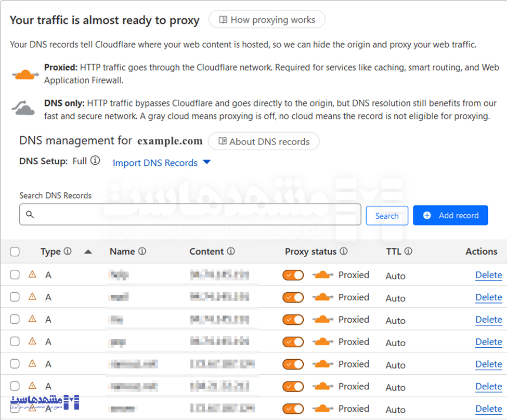The image size is (507, 420).
Task: Toggle the select-all checkbox in the table header
Action: [15, 252]
